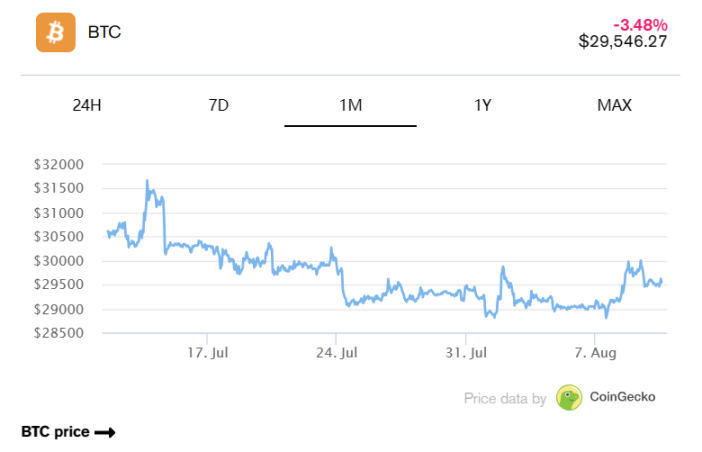Pick the 7. Aug axis date
The image size is (702, 452).
(x=597, y=353)
